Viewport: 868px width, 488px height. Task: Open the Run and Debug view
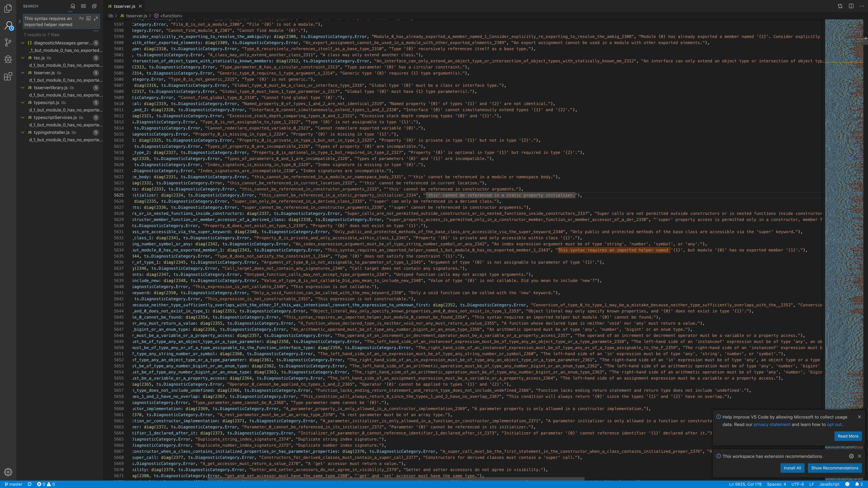[8, 59]
